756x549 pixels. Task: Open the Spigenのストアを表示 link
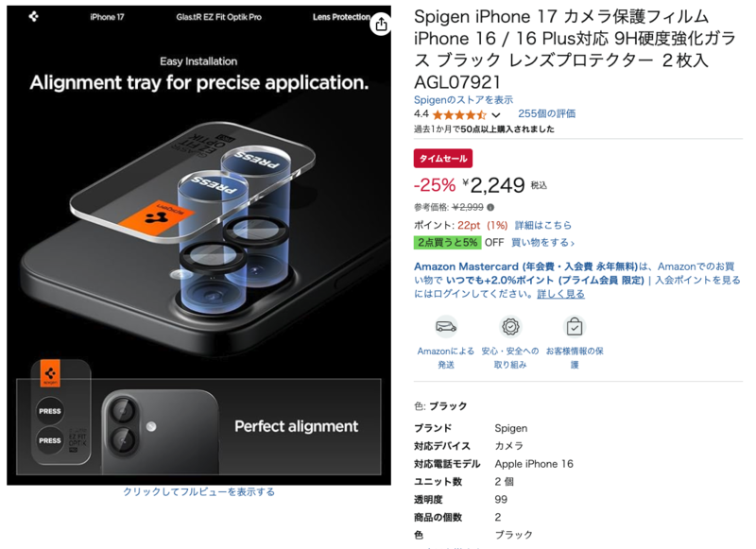[463, 100]
